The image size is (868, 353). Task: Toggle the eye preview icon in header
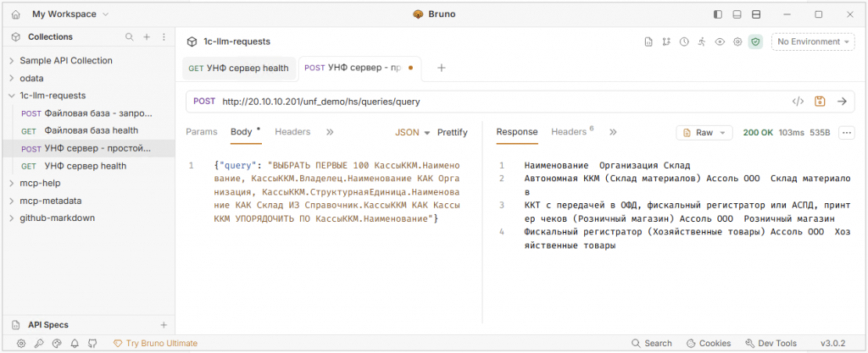[720, 41]
